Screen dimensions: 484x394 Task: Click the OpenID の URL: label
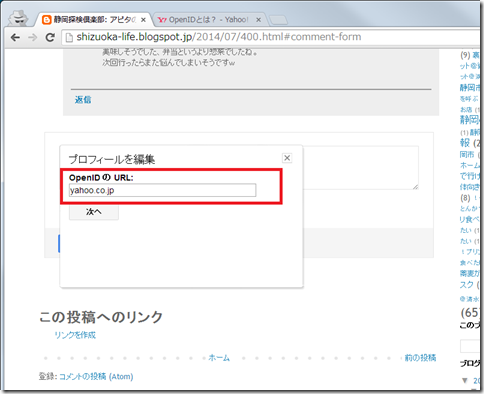pyautogui.click(x=101, y=178)
